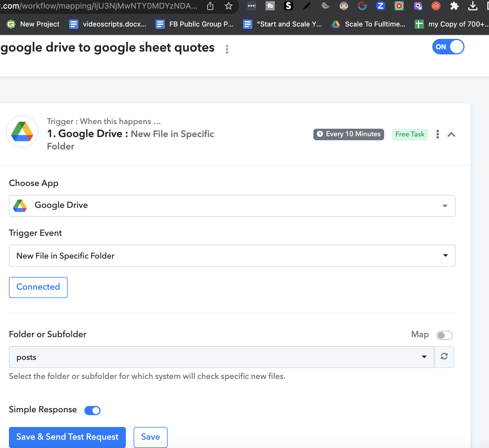
Task: Click the trigger heading New File in Specific Folder
Action: [x=130, y=140]
